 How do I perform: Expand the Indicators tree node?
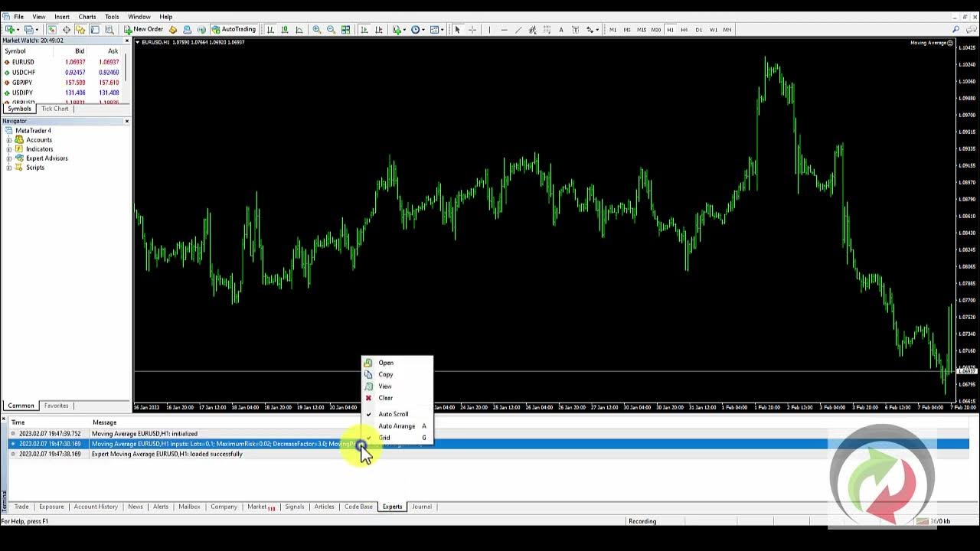point(8,149)
